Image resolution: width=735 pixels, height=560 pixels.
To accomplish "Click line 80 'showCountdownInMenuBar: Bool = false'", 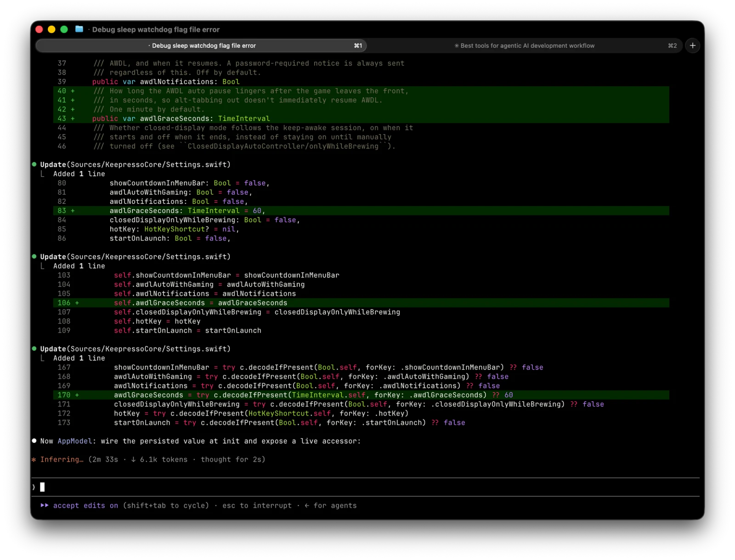I will pos(189,183).
